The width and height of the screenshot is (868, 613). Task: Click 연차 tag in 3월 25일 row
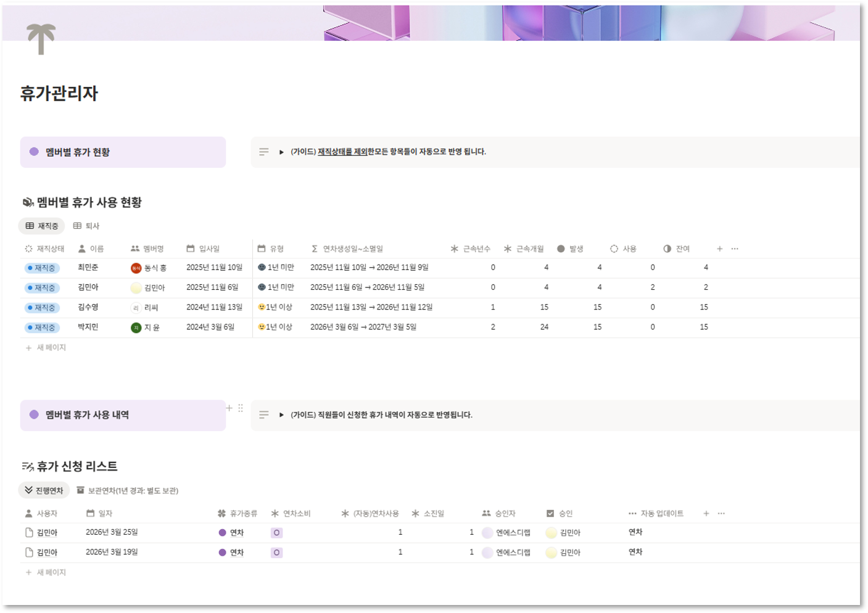point(231,533)
